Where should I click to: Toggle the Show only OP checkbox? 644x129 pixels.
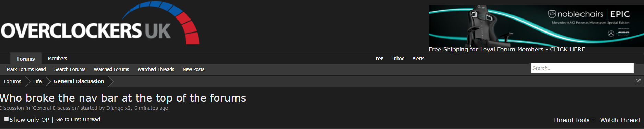tap(7, 119)
